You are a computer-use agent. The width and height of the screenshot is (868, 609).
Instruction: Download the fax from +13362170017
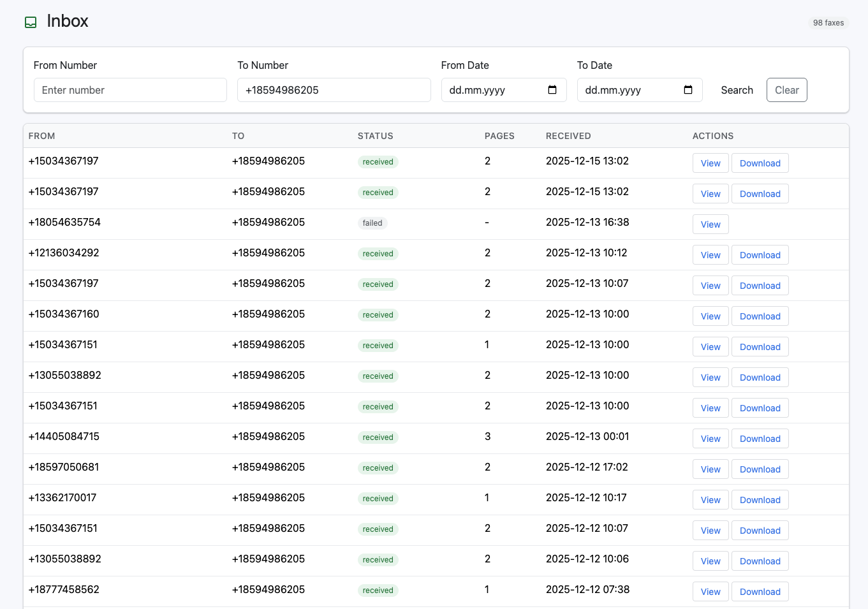pos(760,500)
